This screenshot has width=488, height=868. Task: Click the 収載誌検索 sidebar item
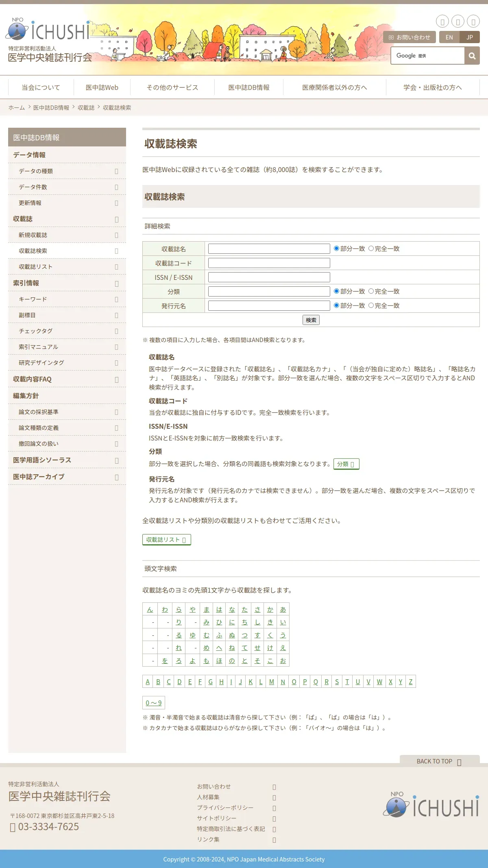67,251
